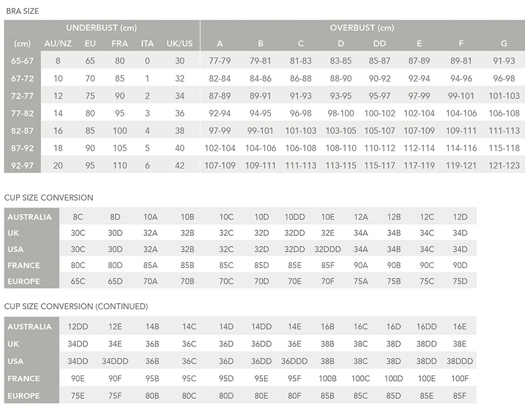Select the 100F France size cell
This screenshot has width=525, height=420.
point(460,379)
